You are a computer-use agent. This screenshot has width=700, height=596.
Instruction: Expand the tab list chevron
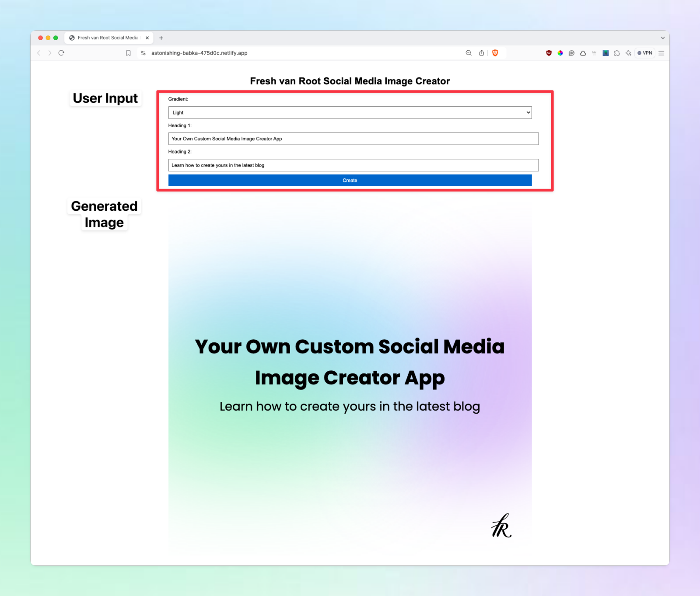pyautogui.click(x=662, y=38)
